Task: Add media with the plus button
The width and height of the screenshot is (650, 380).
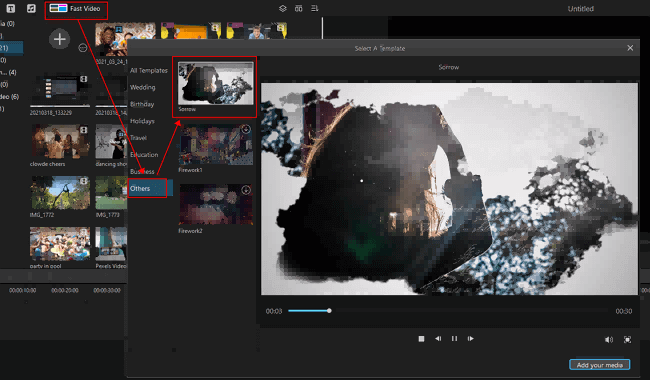Action: pos(59,39)
